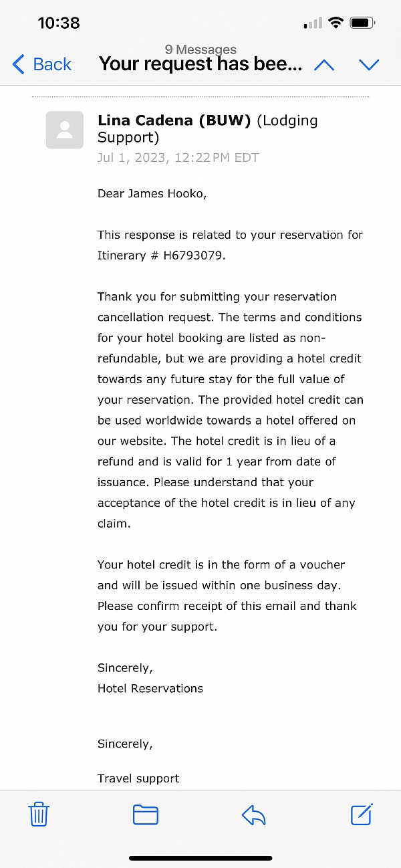Go to next message down chevron
401x868 pixels.
click(x=369, y=65)
